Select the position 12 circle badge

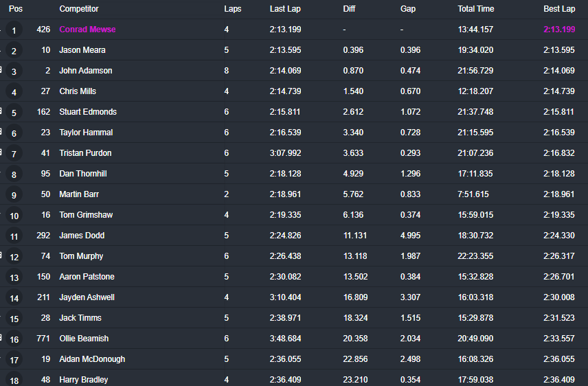click(14, 257)
